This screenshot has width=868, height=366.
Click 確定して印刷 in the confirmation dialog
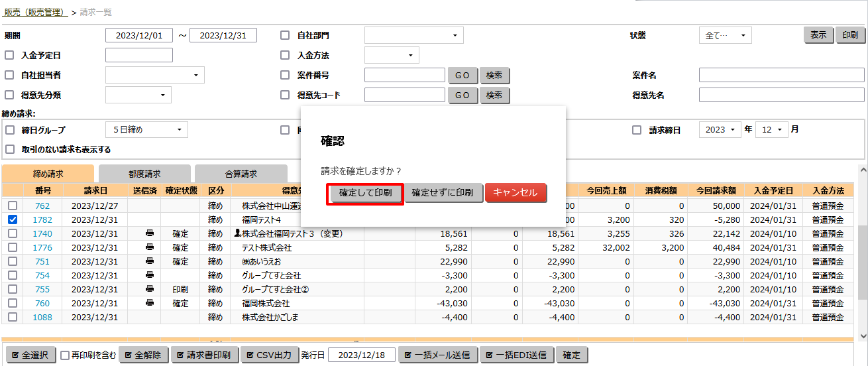coord(365,194)
